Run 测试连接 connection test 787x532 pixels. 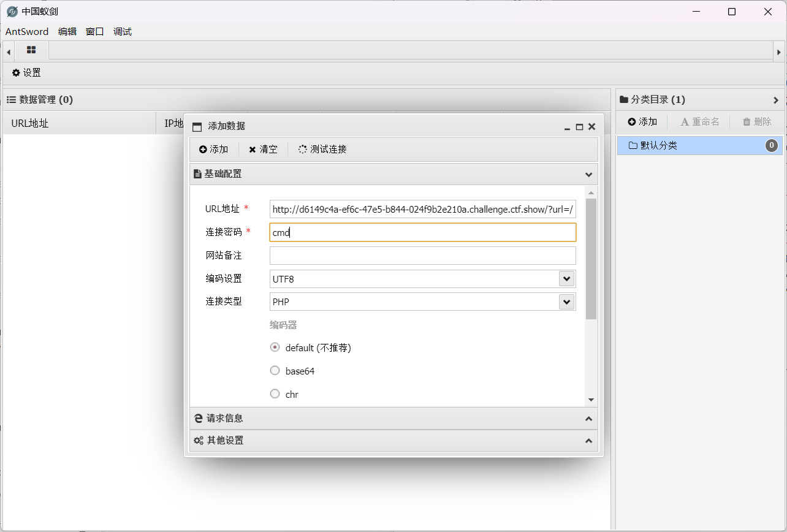click(322, 150)
